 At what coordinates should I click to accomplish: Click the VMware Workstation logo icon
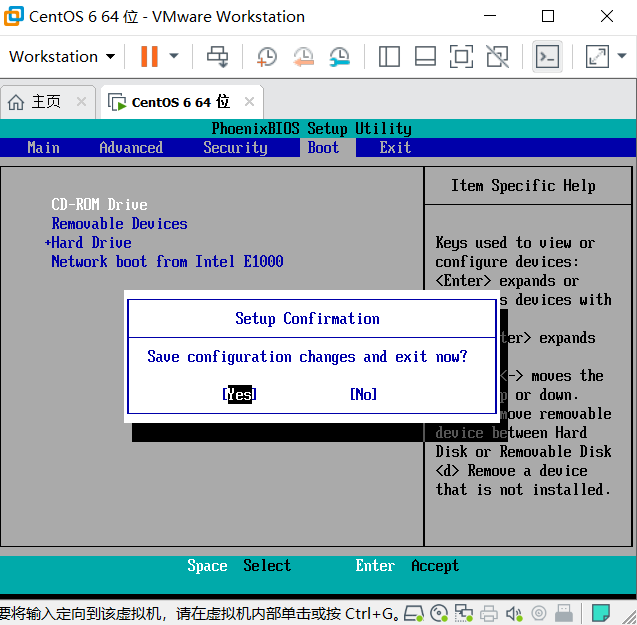click(13, 16)
